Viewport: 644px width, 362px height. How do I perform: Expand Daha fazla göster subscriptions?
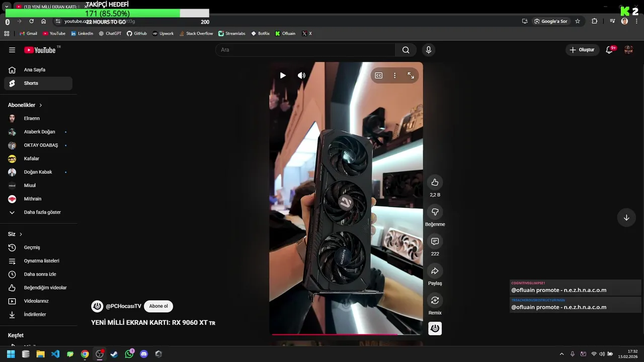coord(38,212)
